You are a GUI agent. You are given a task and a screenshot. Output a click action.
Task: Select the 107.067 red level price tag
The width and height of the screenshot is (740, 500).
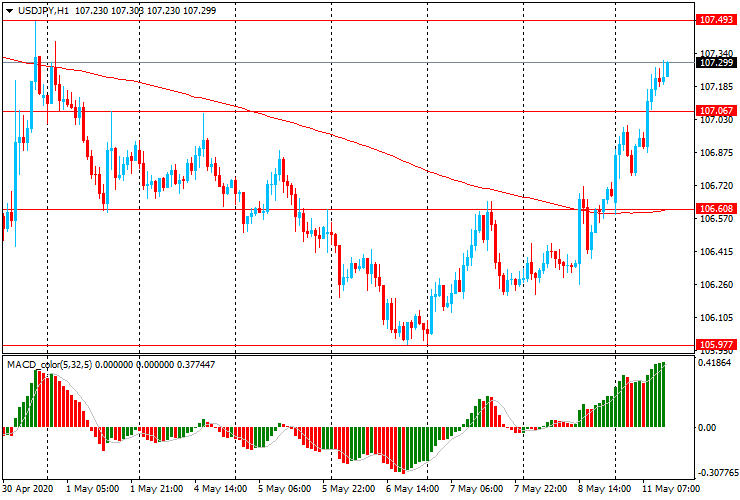coord(716,111)
